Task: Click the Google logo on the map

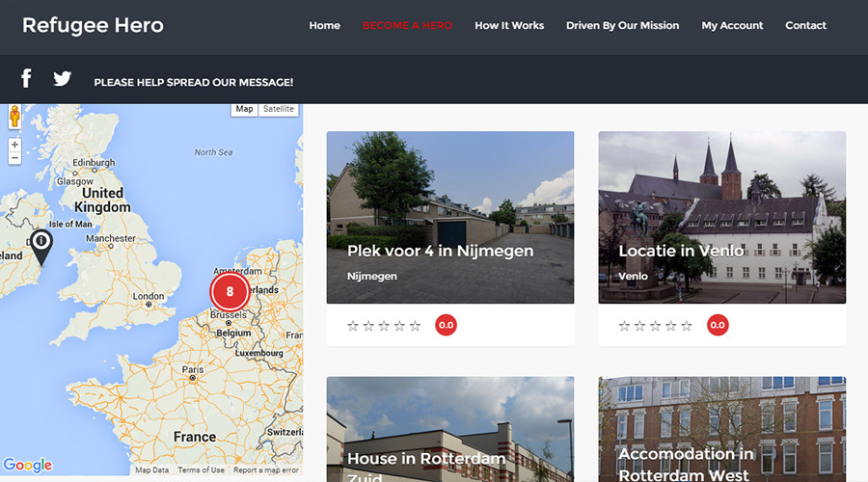Action: 28,465
